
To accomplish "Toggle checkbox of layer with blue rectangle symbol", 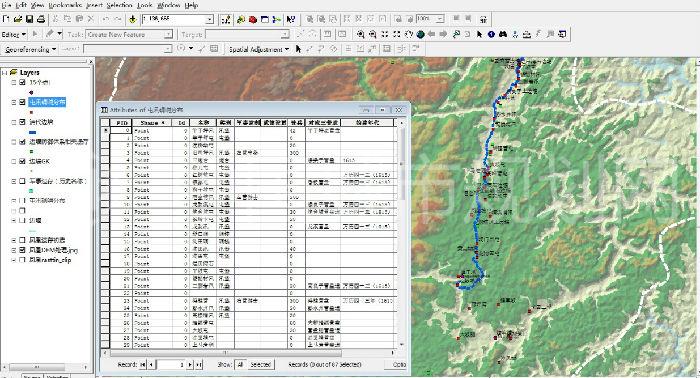I will [22, 122].
